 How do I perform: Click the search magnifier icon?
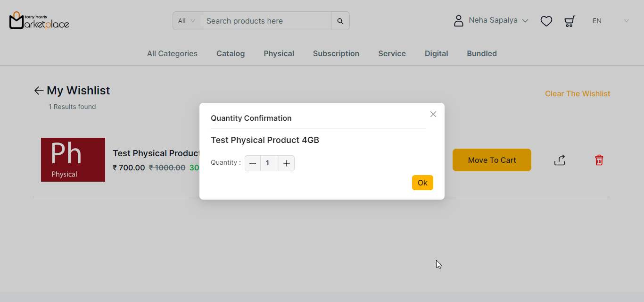coord(340,21)
